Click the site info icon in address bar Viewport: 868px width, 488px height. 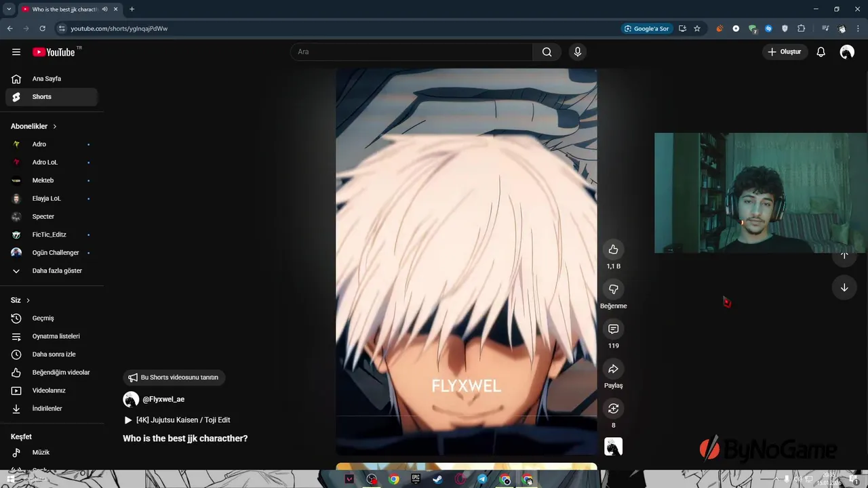pyautogui.click(x=62, y=28)
